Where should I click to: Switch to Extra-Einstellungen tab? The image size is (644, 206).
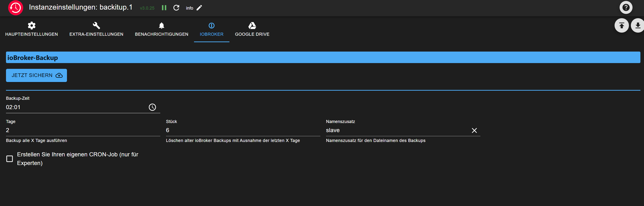click(96, 29)
